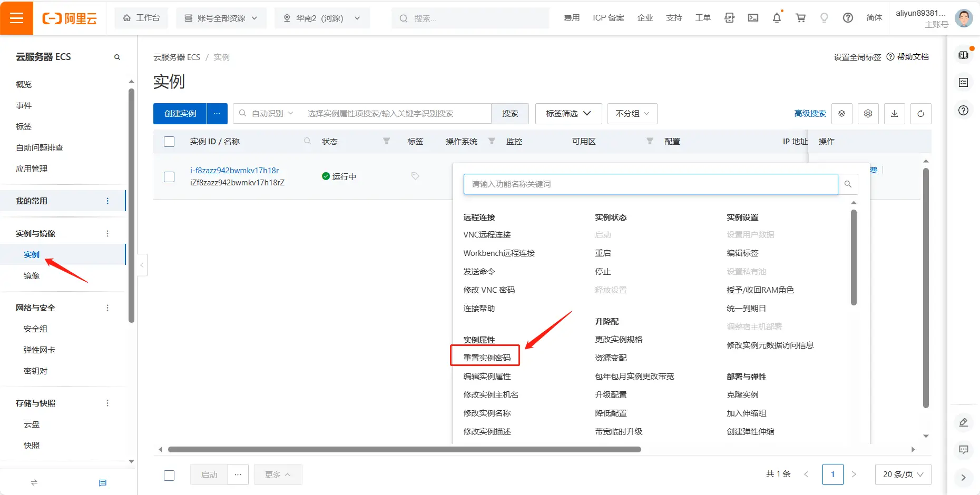Expand the 账号全部资源 resource dropdown
This screenshot has height=495, width=980.
221,17
